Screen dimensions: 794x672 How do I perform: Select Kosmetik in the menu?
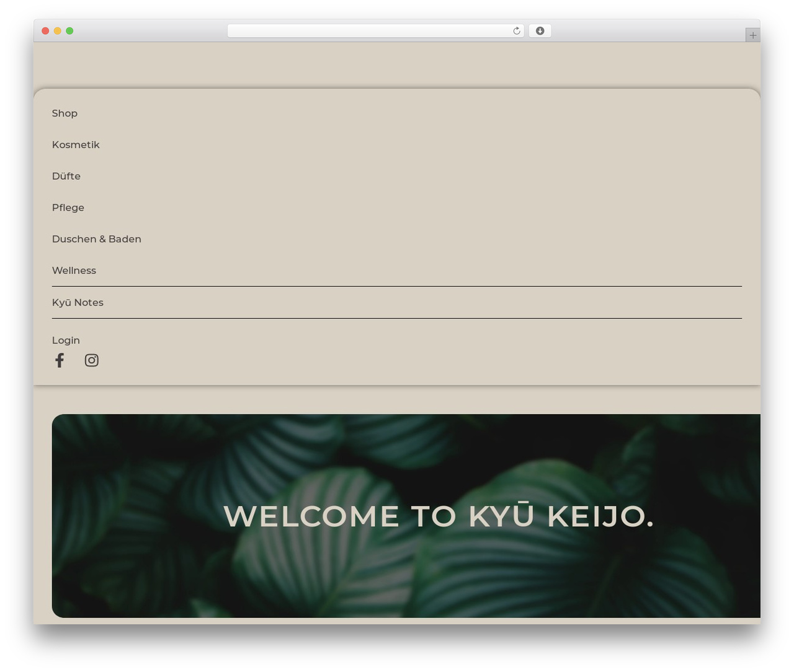point(76,144)
